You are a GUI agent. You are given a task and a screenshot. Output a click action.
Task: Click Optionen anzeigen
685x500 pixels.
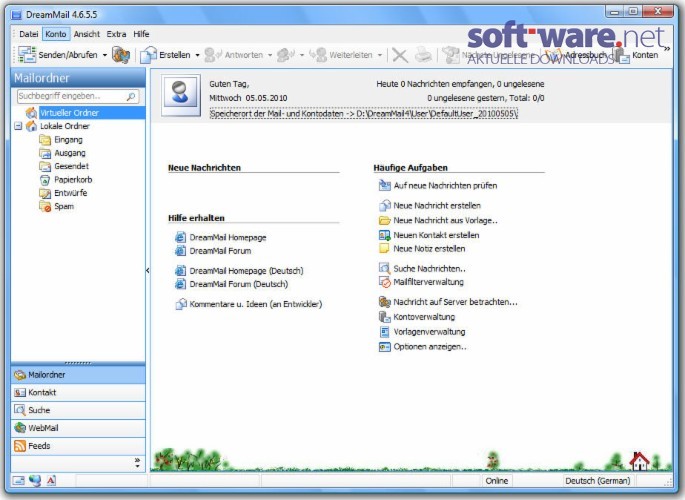430,347
